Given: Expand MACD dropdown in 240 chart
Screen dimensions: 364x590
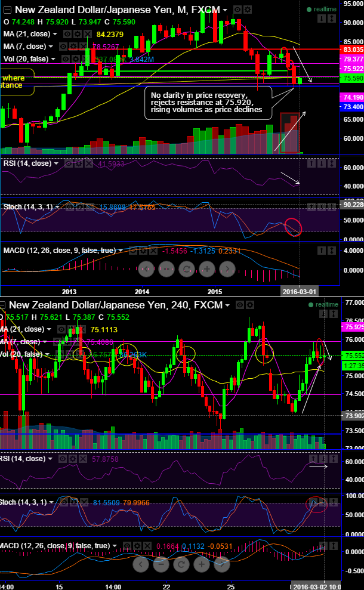Looking at the screenshot, I should (115, 546).
